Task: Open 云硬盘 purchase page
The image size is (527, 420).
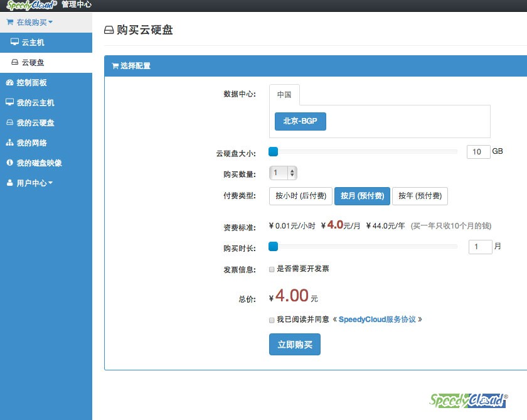Action: pyautogui.click(x=46, y=63)
